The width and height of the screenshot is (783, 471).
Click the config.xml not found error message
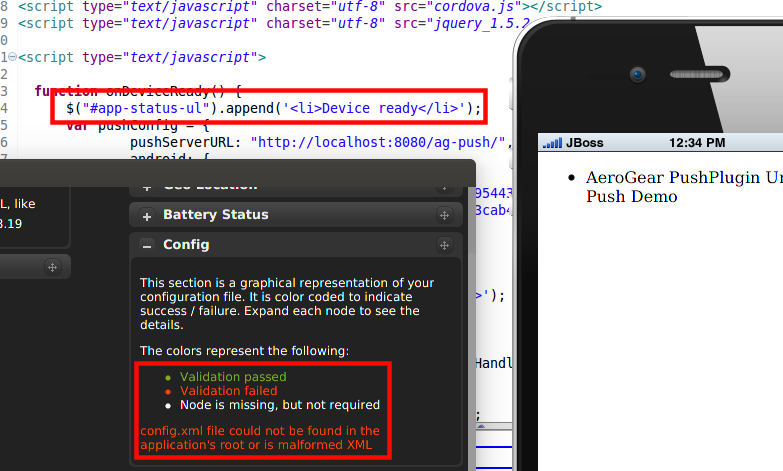coord(260,437)
